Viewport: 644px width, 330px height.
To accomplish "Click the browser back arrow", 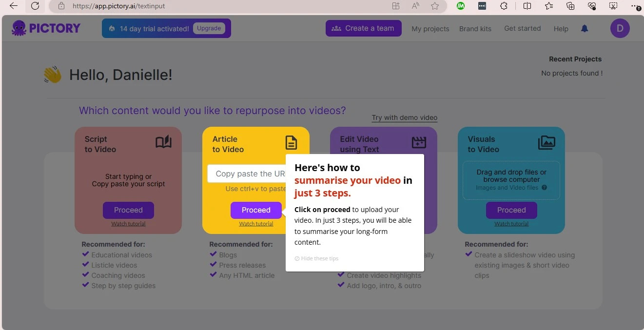I will coord(14,6).
